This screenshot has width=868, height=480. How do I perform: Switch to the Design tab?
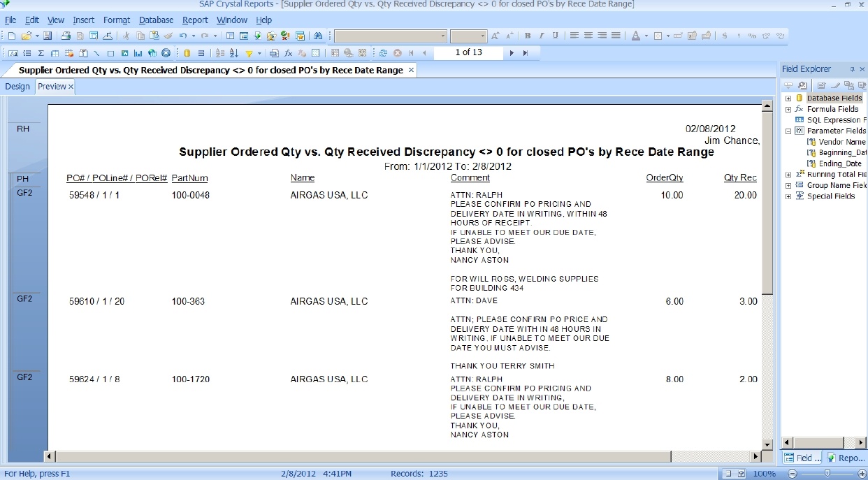tap(17, 86)
